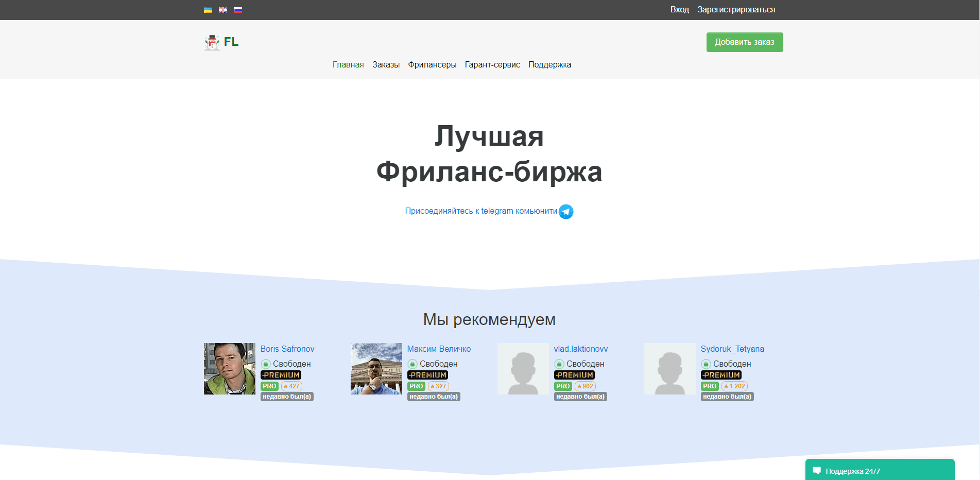Click the Добавить заказ button

click(x=744, y=42)
